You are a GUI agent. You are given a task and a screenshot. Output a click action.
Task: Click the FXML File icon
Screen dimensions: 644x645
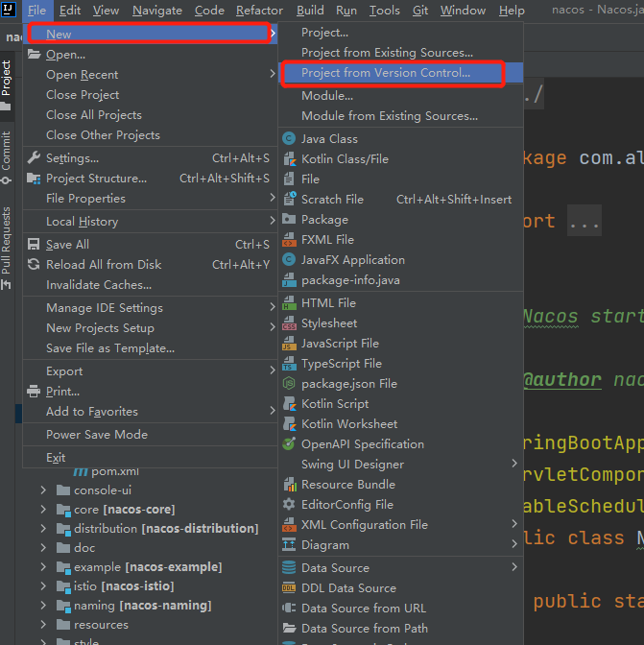pyautogui.click(x=289, y=239)
